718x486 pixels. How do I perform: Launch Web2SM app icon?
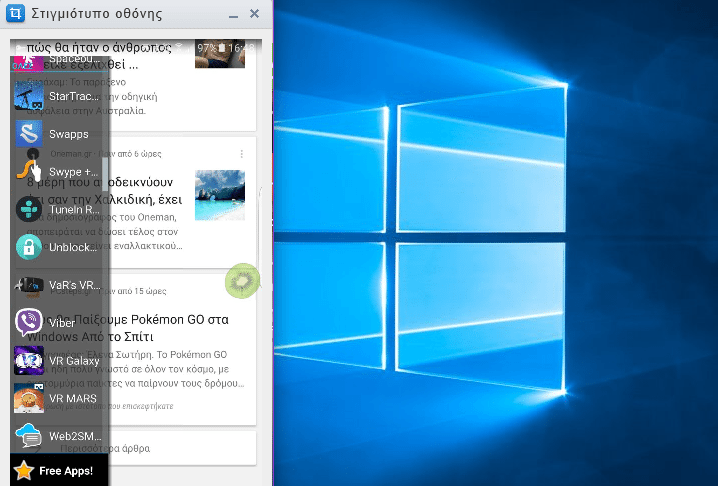29,436
